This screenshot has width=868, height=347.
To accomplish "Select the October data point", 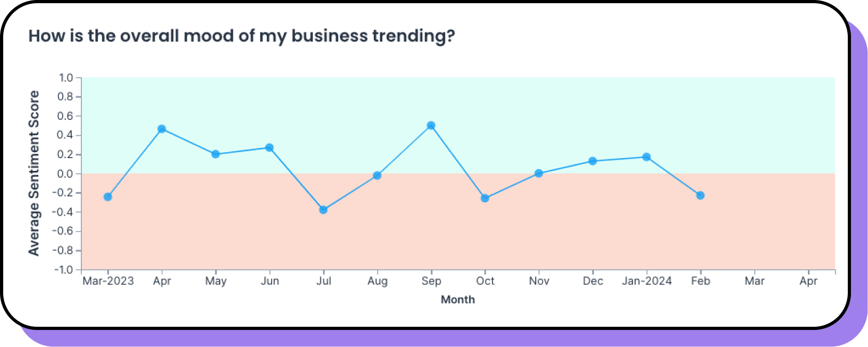I will (485, 198).
